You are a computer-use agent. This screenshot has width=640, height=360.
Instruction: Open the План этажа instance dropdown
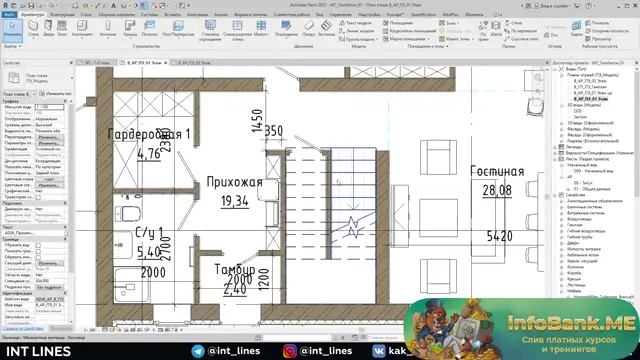point(19,94)
